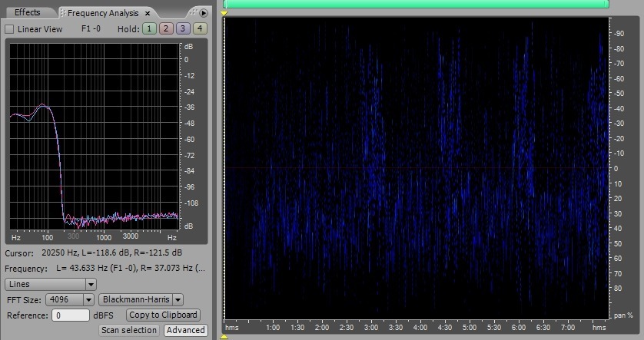The height and width of the screenshot is (340, 644).
Task: Click the Reference dBFS input field
Action: [70, 315]
